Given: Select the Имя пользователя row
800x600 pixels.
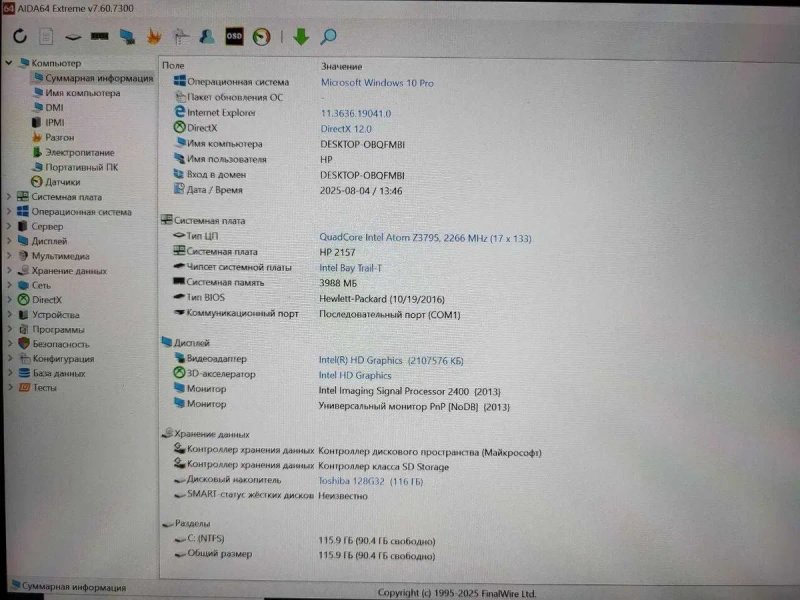Looking at the screenshot, I should 253,159.
